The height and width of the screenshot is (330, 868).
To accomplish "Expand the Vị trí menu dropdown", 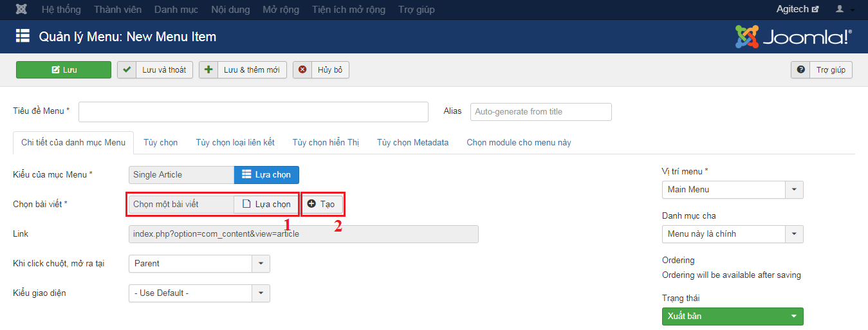I will 732,190.
